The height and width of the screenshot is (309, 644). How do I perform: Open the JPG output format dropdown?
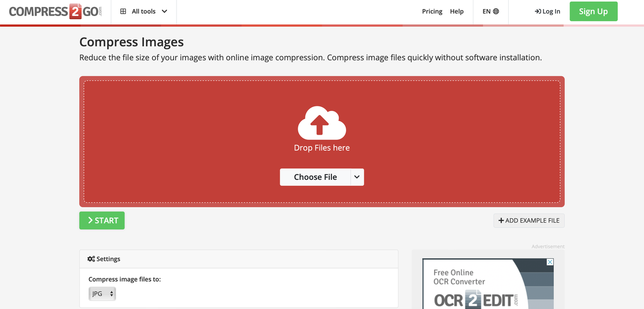pyautogui.click(x=102, y=293)
